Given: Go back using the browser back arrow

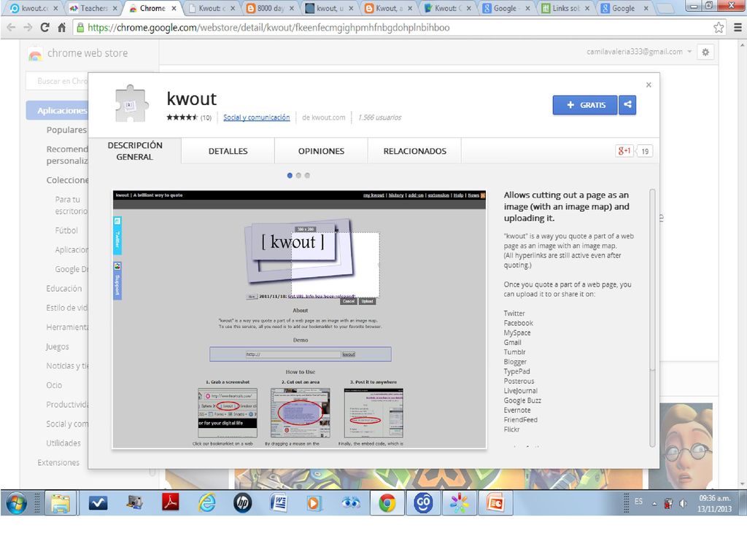Looking at the screenshot, I should [11, 28].
